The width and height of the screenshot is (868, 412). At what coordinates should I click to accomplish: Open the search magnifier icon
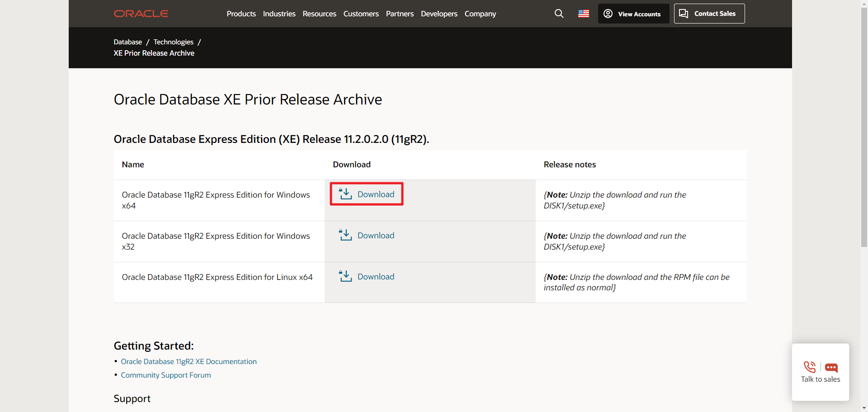pyautogui.click(x=559, y=14)
